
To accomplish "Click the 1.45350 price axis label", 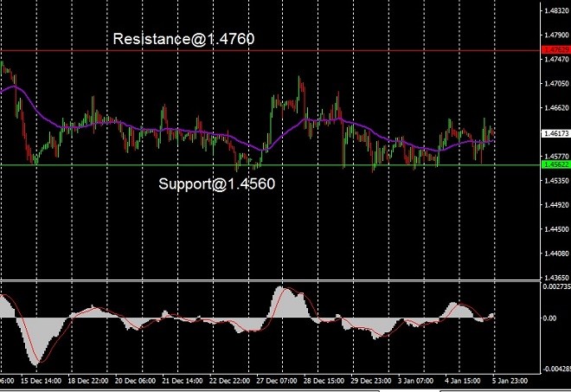I will pos(556,180).
